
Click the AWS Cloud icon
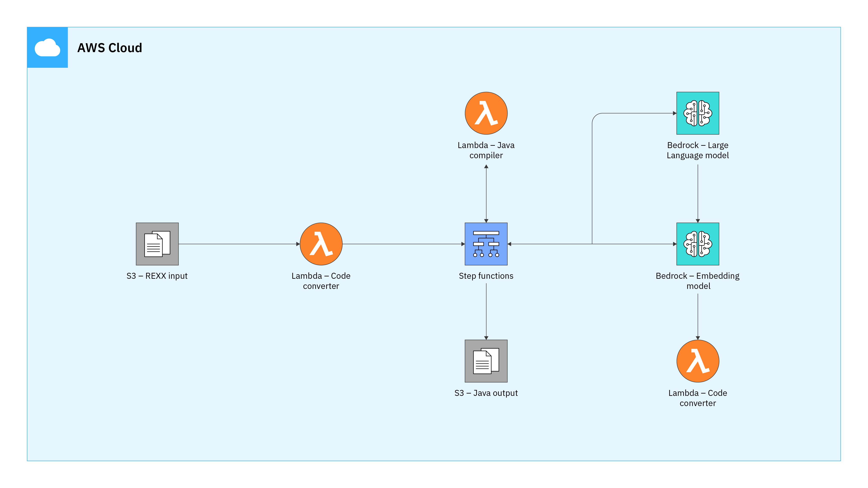pyautogui.click(x=47, y=47)
